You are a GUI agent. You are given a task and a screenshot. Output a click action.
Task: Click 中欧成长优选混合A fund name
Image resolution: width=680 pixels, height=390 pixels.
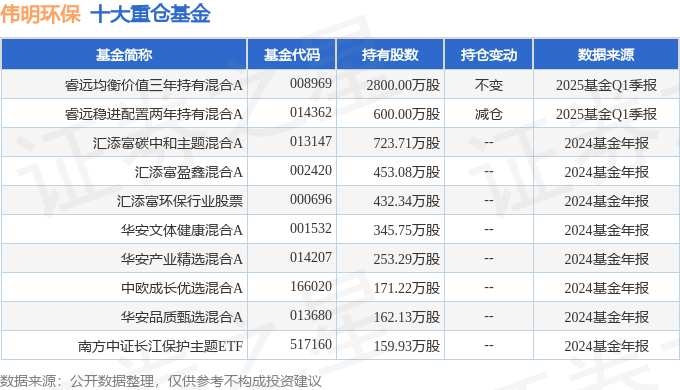182,288
